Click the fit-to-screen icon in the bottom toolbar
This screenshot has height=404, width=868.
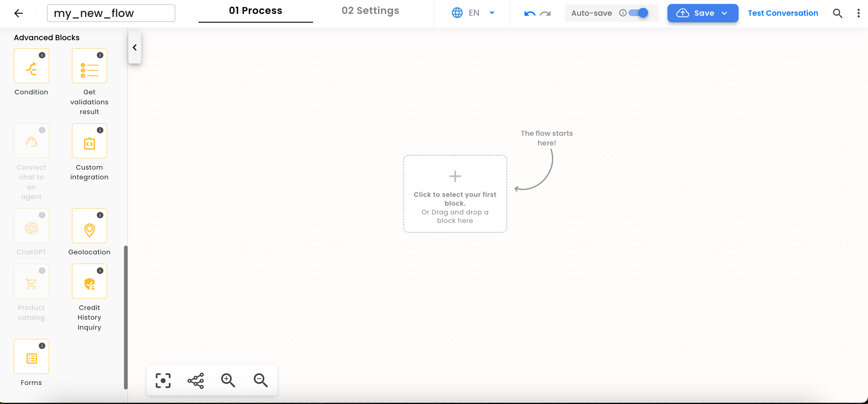pos(163,380)
